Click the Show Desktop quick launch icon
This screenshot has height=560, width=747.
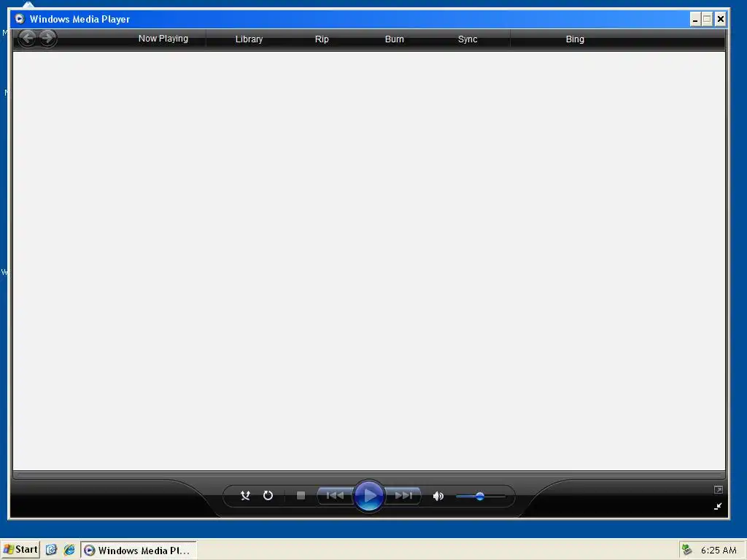(x=51, y=550)
